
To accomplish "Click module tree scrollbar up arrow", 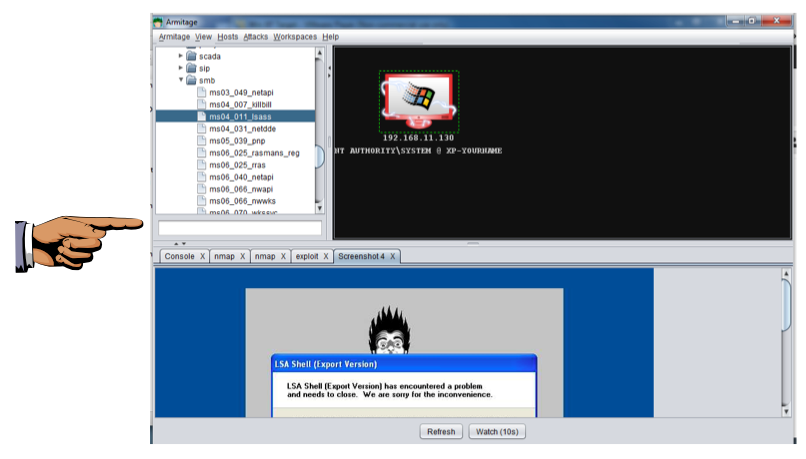I will tap(319, 52).
